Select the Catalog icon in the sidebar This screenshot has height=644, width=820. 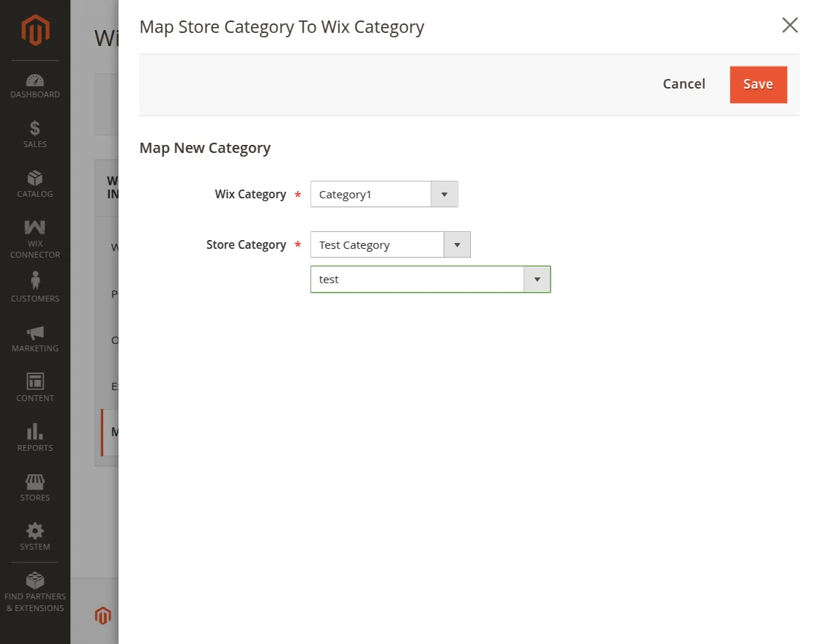click(x=34, y=185)
